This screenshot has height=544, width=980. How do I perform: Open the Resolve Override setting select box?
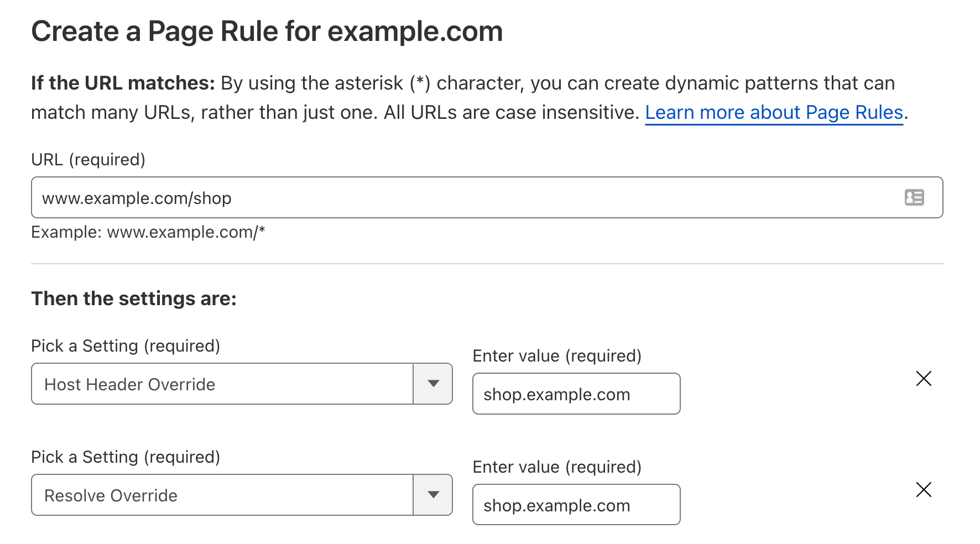tap(222, 495)
